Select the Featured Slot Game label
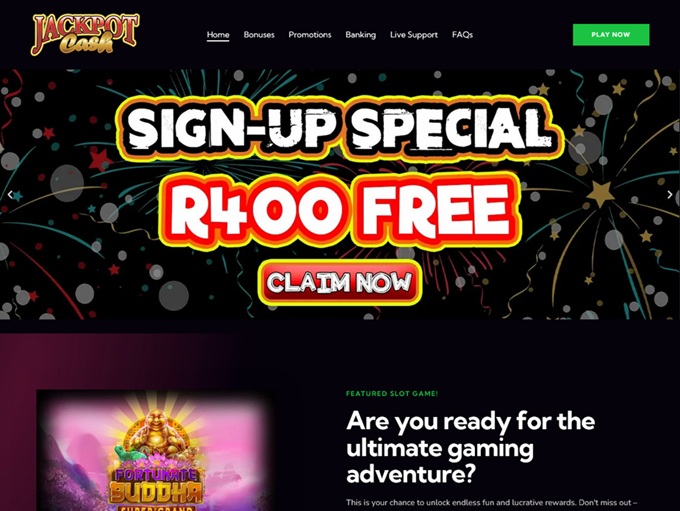Screen dimensions: 680x511 click(392, 393)
